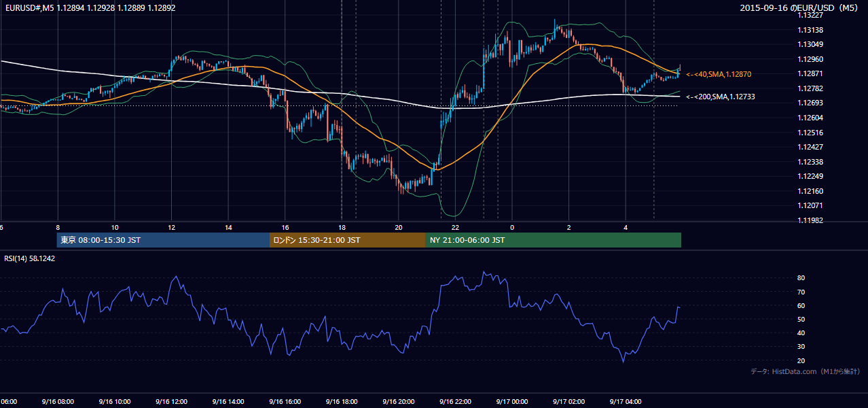The width and height of the screenshot is (868, 408).
Task: Click hour label 12 below the price chart
Action: point(171,227)
